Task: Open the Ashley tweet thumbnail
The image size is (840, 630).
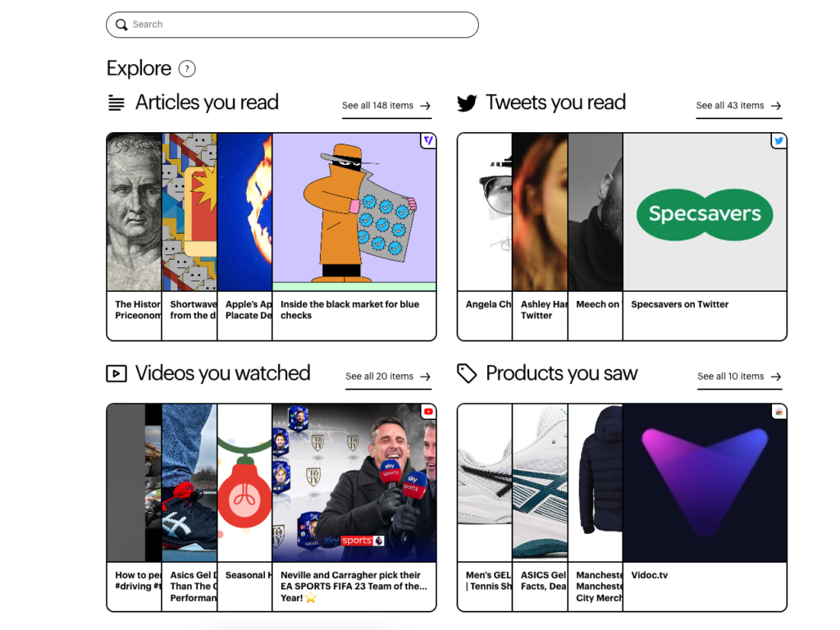Action: pyautogui.click(x=540, y=212)
